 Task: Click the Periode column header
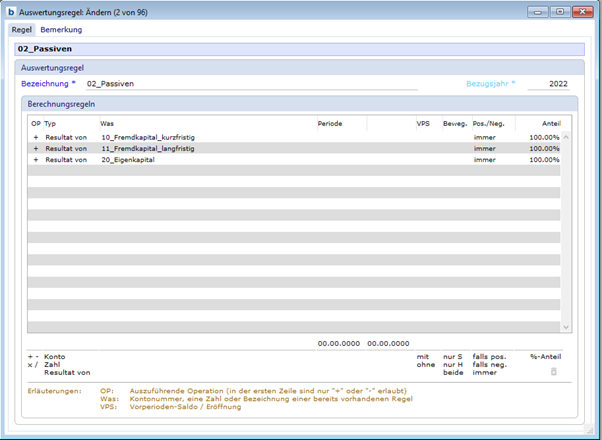(x=330, y=122)
